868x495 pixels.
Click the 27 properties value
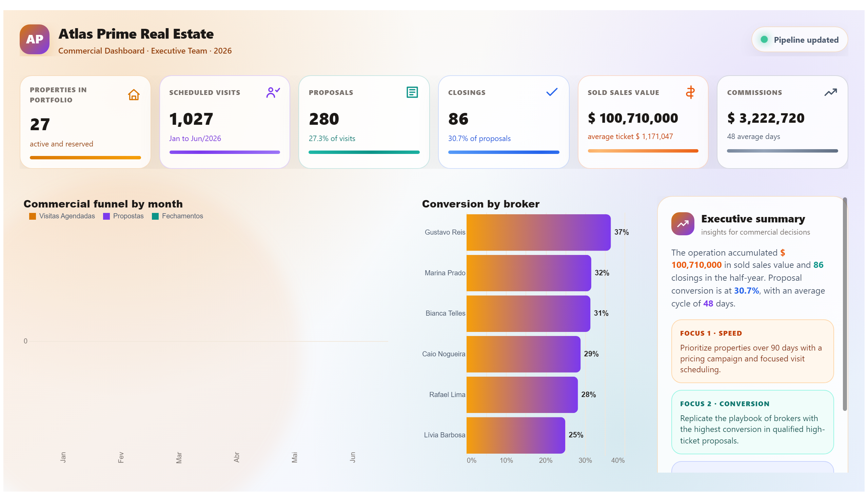tap(40, 124)
